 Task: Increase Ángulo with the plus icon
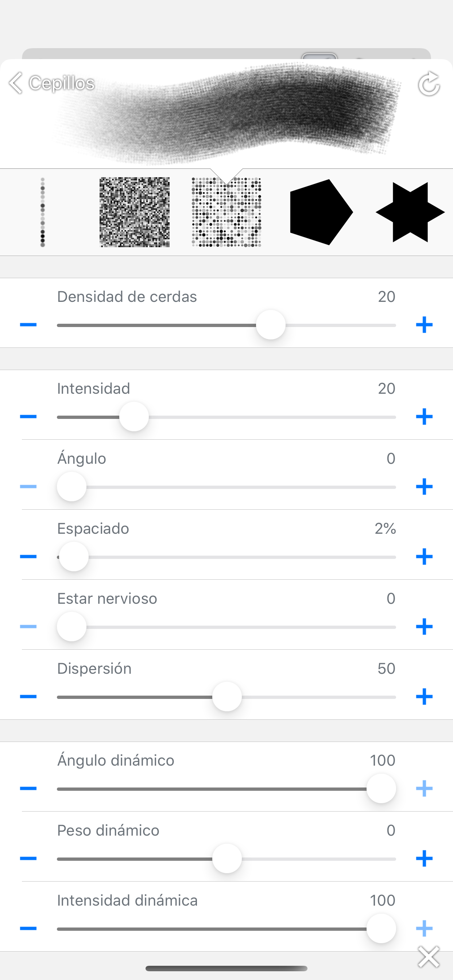(x=424, y=487)
